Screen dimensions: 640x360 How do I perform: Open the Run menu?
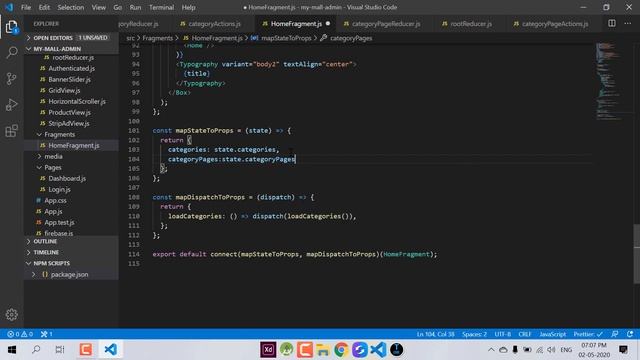(x=135, y=7)
